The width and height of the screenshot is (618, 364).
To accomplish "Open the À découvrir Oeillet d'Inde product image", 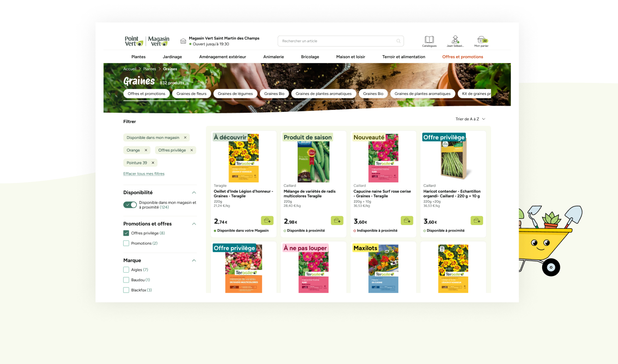I will coord(243,158).
